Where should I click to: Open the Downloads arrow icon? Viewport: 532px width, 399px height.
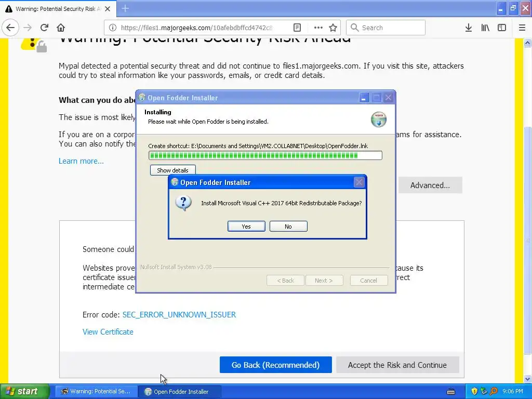click(468, 28)
